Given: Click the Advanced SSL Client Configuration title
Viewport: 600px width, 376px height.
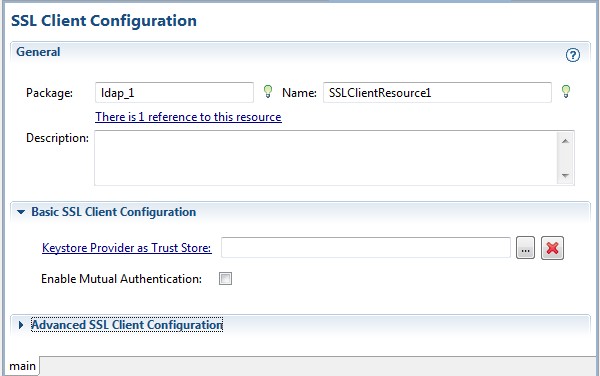Looking at the screenshot, I should [127, 325].
